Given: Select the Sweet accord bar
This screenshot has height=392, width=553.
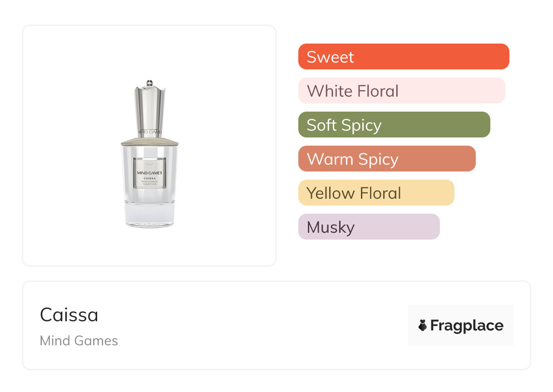Looking at the screenshot, I should click(403, 57).
